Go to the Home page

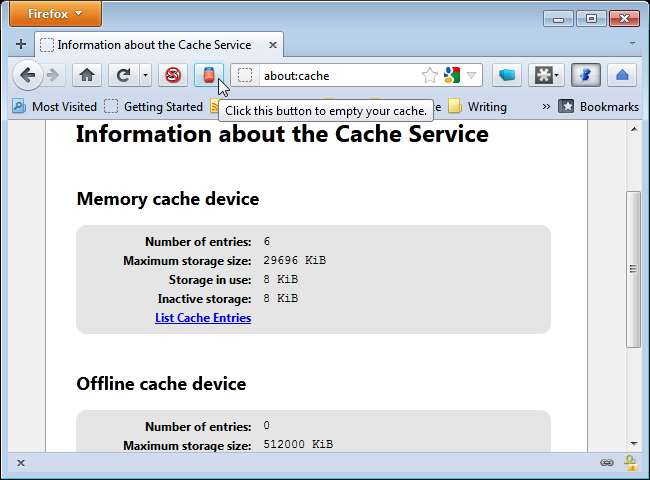tap(87, 75)
